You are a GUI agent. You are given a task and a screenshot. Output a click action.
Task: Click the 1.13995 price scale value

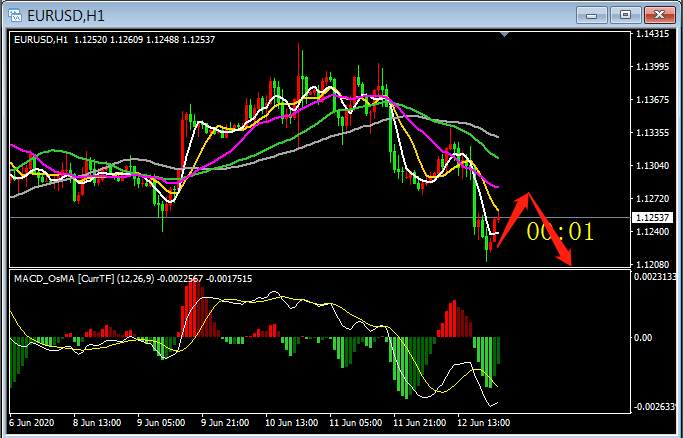(652, 67)
